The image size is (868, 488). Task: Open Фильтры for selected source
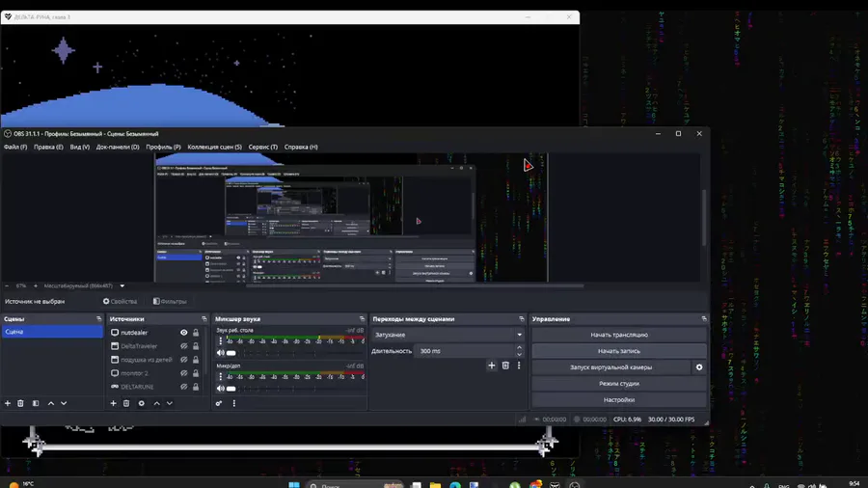click(170, 302)
